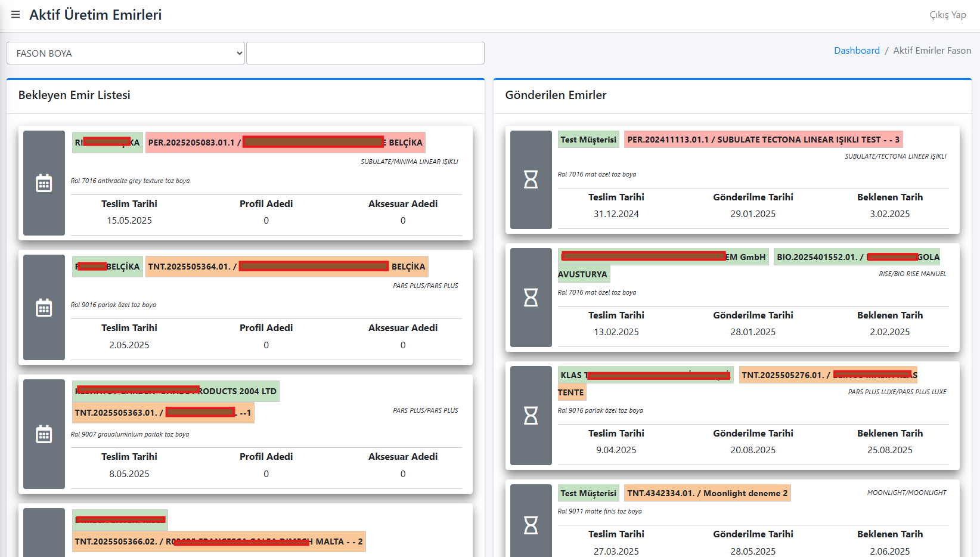980x557 pixels.
Task: Open the hamburger sidebar menu
Action: point(15,15)
